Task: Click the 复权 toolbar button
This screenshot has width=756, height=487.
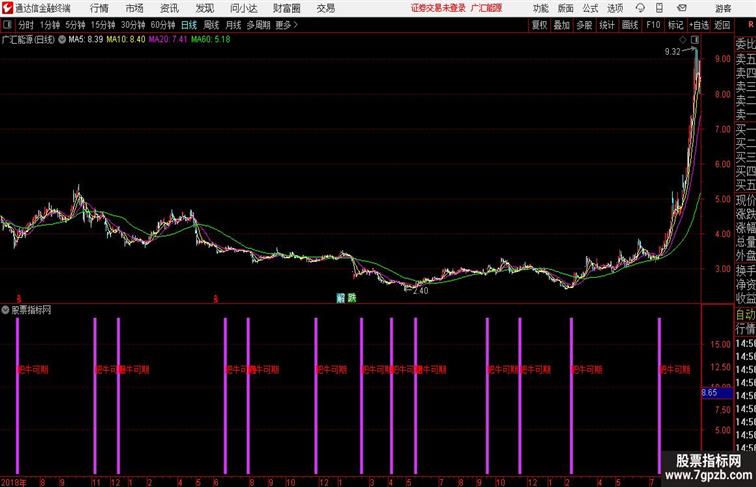Action: [539, 25]
